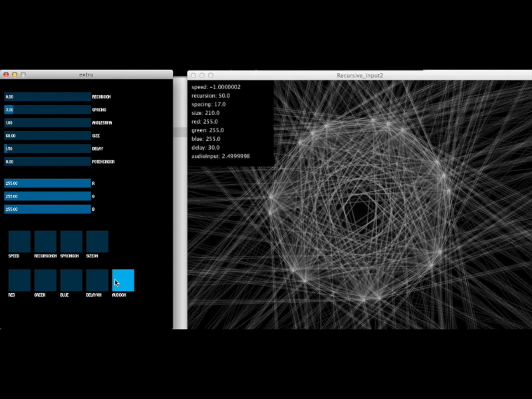Select the 'delay: 30.0' readout
532x399 pixels.
pos(205,148)
